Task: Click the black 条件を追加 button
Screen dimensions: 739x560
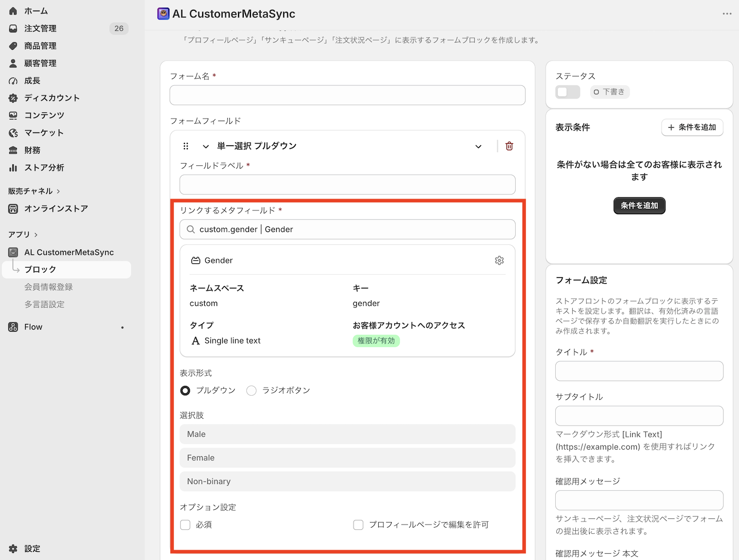Action: (x=639, y=206)
